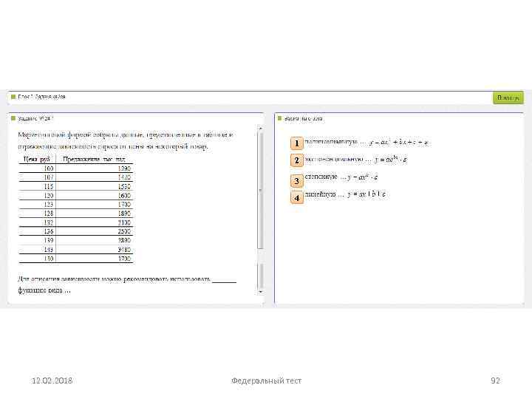Click the question panel scrollbar down arrow
This screenshot has width=532, height=399.
[x=260, y=292]
